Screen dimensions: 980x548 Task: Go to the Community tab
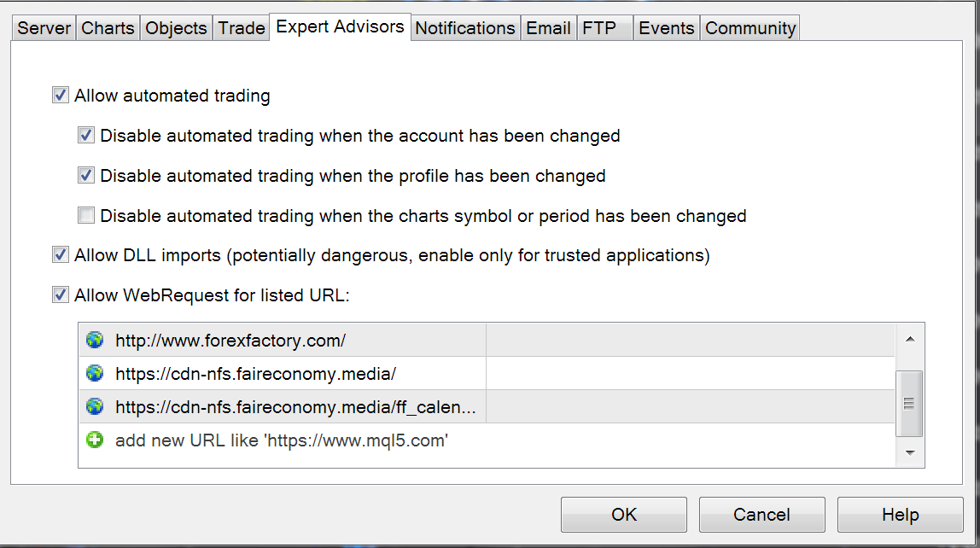point(750,28)
